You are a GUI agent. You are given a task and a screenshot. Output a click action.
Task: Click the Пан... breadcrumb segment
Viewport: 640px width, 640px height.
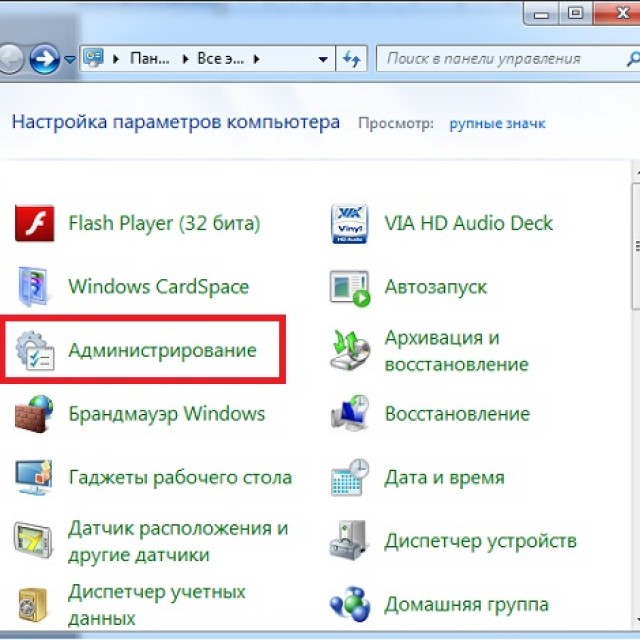pos(149,59)
